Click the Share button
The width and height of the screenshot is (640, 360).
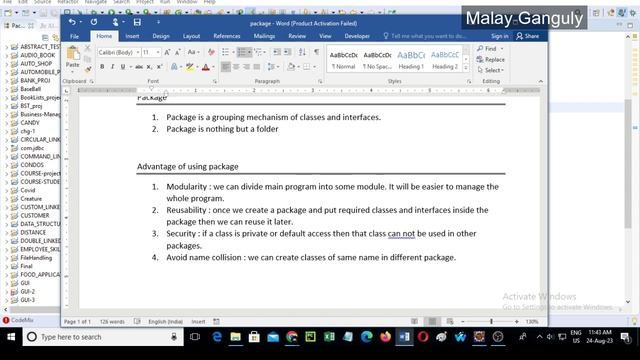[527, 36]
